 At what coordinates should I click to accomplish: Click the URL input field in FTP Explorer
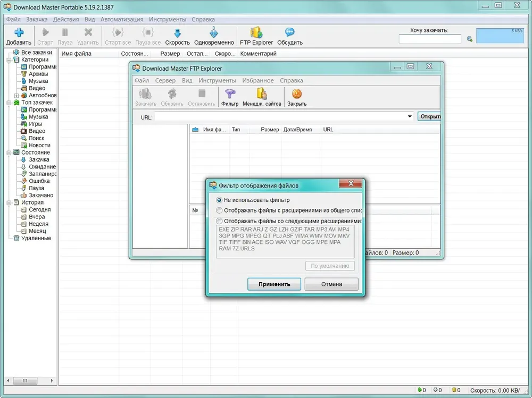280,117
